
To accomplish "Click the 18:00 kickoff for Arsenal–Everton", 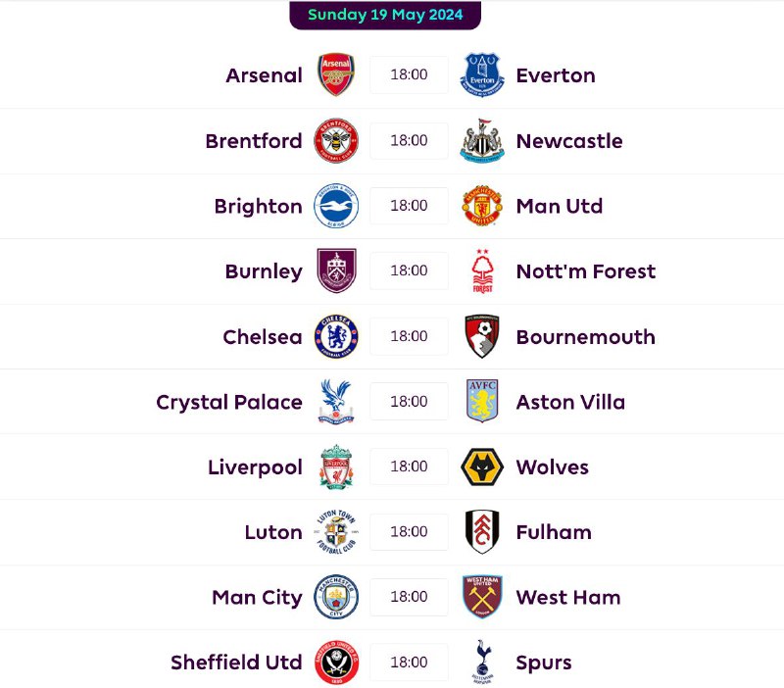I will [x=409, y=75].
